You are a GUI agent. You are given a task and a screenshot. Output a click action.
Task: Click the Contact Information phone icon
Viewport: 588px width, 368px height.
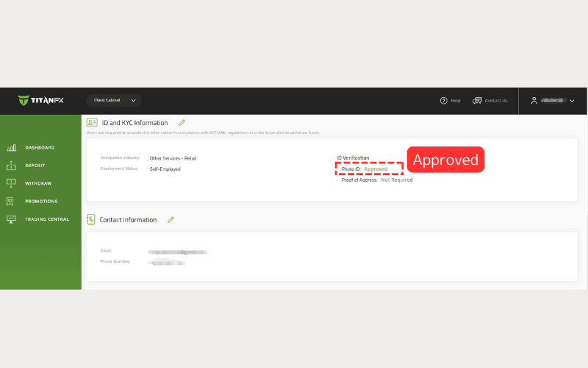pyautogui.click(x=90, y=219)
